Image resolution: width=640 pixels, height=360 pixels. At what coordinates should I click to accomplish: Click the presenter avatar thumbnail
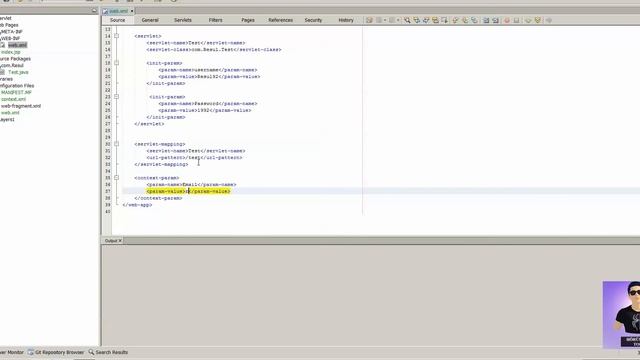pyautogui.click(x=621, y=314)
